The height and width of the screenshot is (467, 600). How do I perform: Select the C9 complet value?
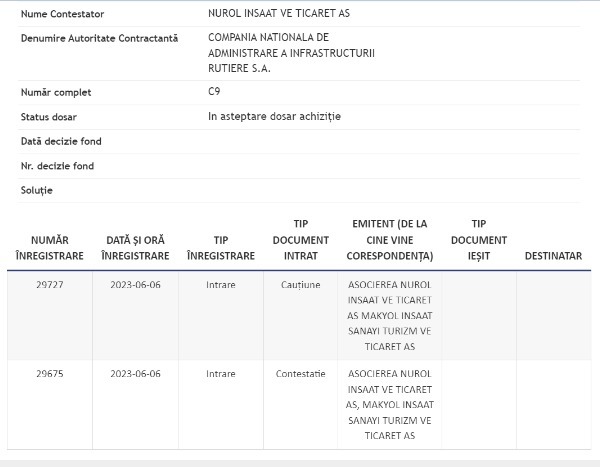coord(214,91)
